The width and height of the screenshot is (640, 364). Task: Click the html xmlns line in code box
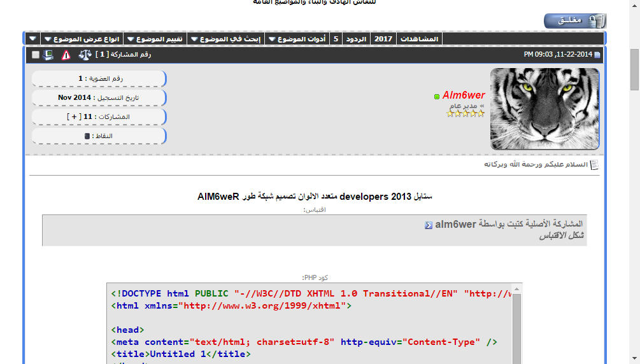(231, 305)
